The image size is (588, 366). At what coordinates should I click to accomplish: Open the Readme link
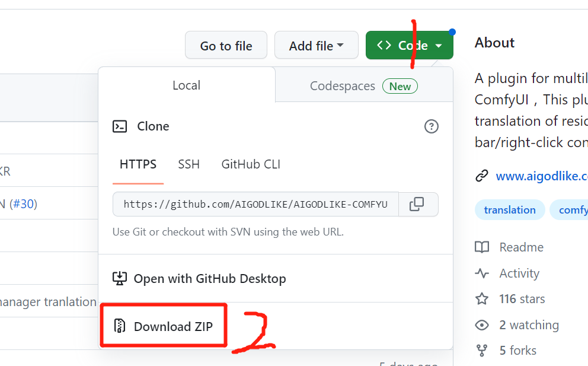[521, 247]
